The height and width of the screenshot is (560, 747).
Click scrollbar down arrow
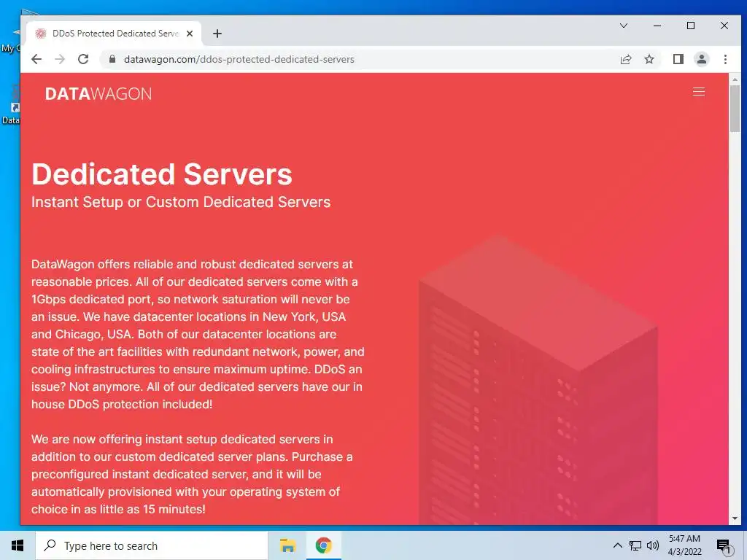[x=735, y=518]
